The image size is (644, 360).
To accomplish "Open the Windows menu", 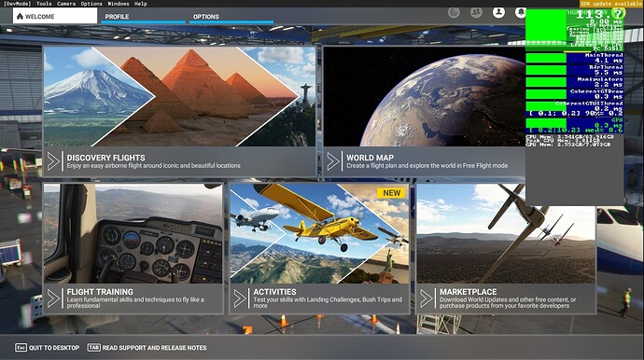I will [119, 4].
